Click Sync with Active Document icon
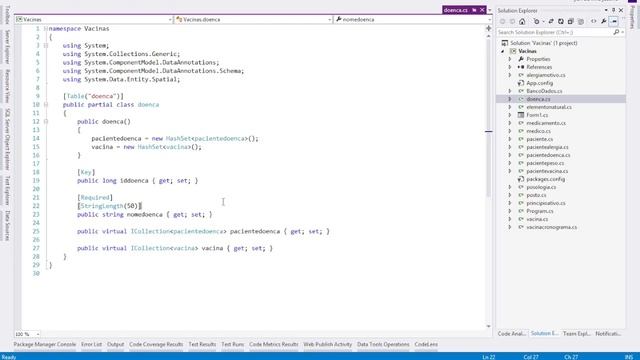The width and height of the screenshot is (640, 360). pyautogui.click(x=551, y=22)
